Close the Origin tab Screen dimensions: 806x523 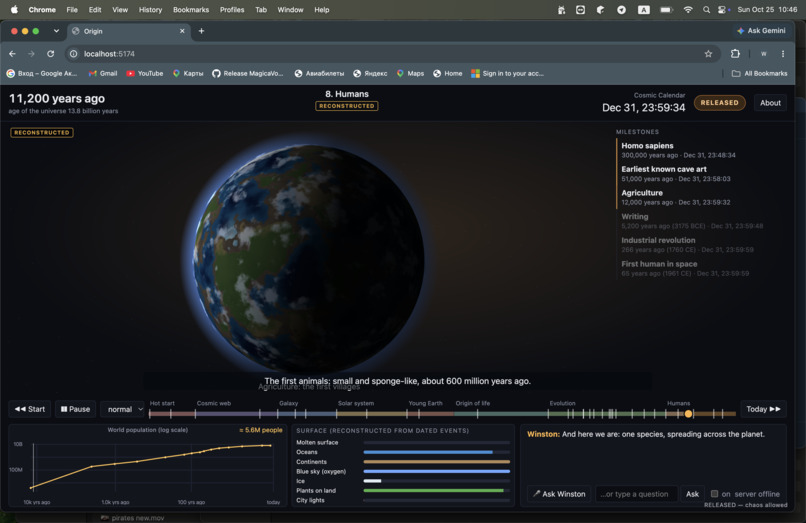182,31
